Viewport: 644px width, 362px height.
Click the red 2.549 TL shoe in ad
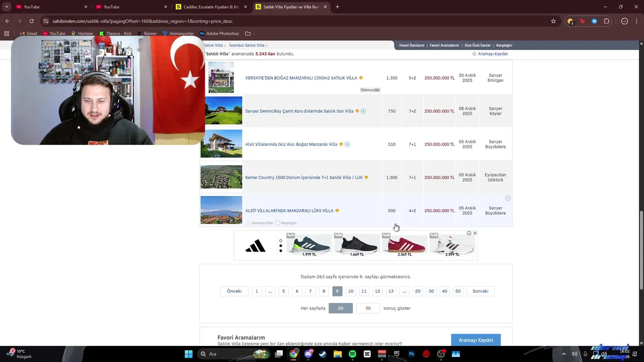click(x=404, y=244)
